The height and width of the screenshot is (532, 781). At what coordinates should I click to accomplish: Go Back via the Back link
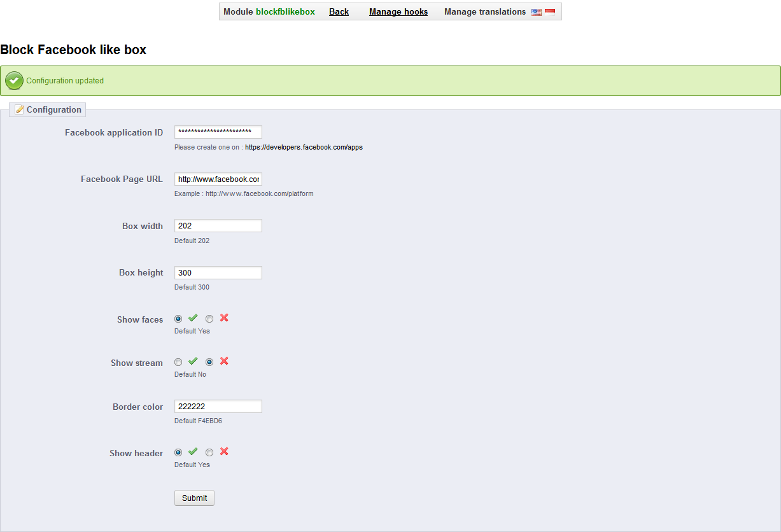tap(339, 11)
